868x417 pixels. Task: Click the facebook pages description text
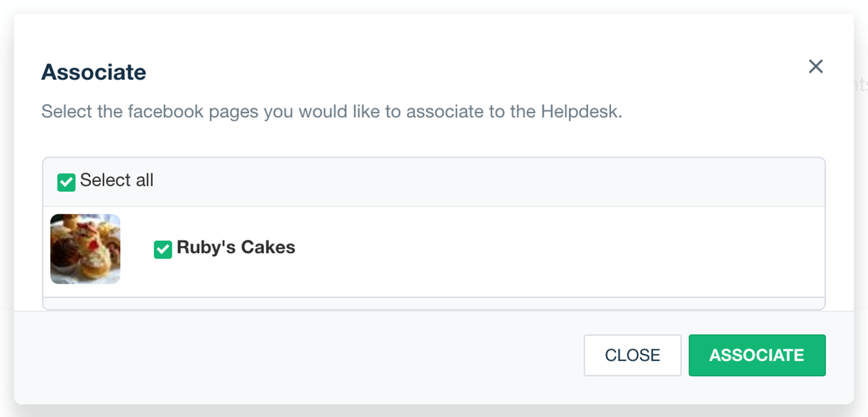click(331, 111)
